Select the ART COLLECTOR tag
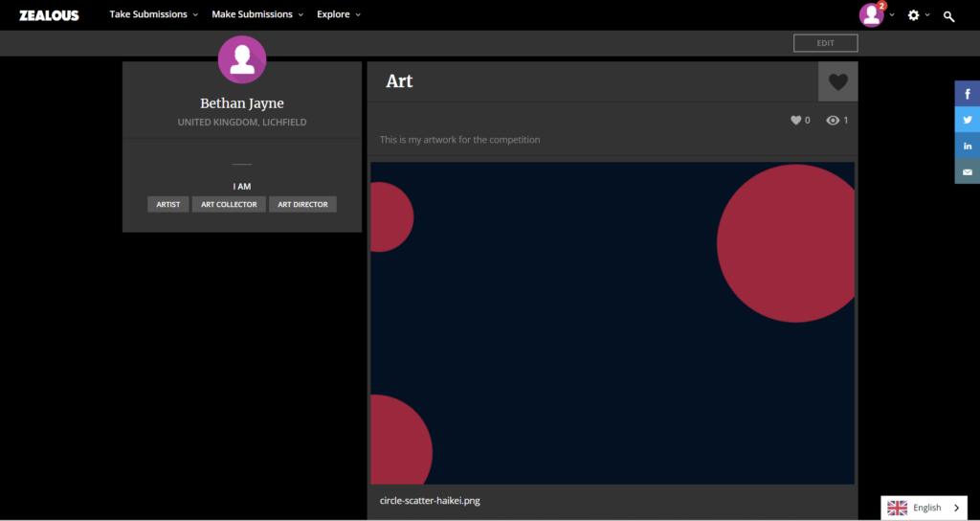Image resolution: width=980 pixels, height=521 pixels. pyautogui.click(x=229, y=204)
